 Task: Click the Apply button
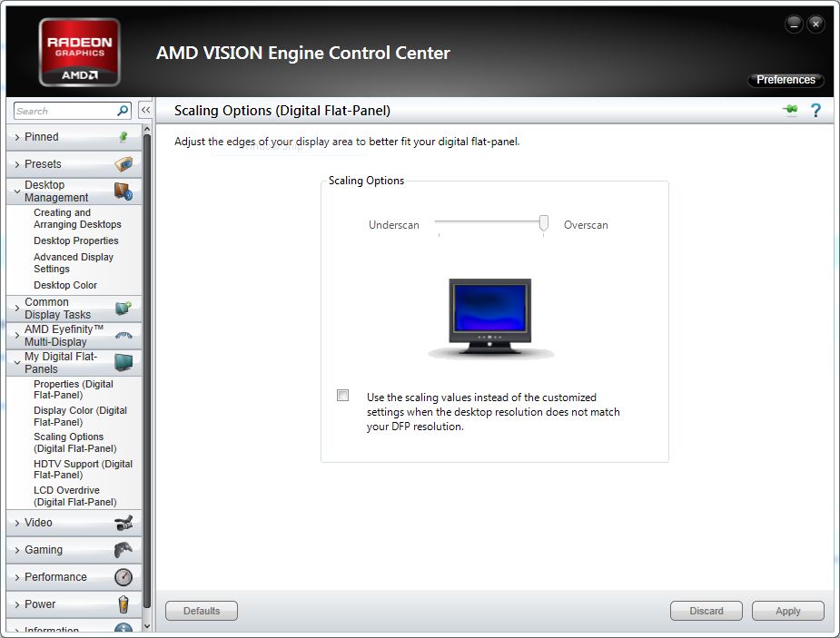point(787,611)
